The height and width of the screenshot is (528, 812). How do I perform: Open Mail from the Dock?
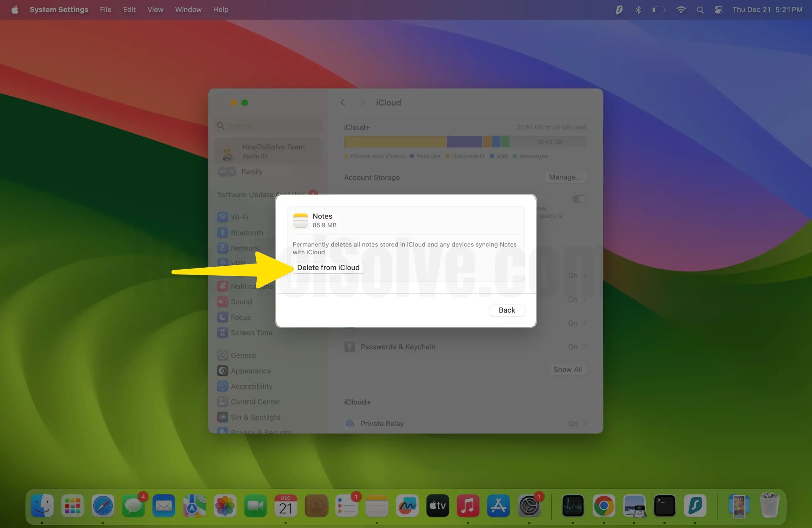pyautogui.click(x=163, y=505)
